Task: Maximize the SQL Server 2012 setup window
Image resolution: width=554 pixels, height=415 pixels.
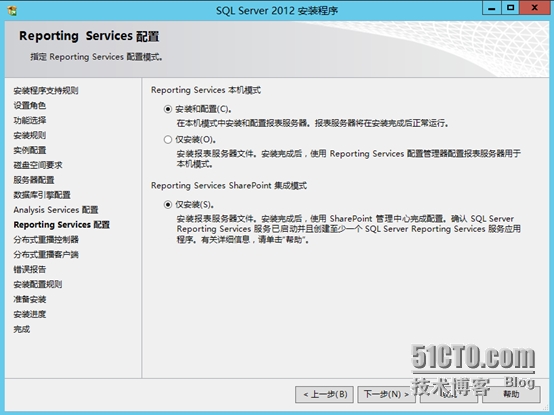Action: 510,8
